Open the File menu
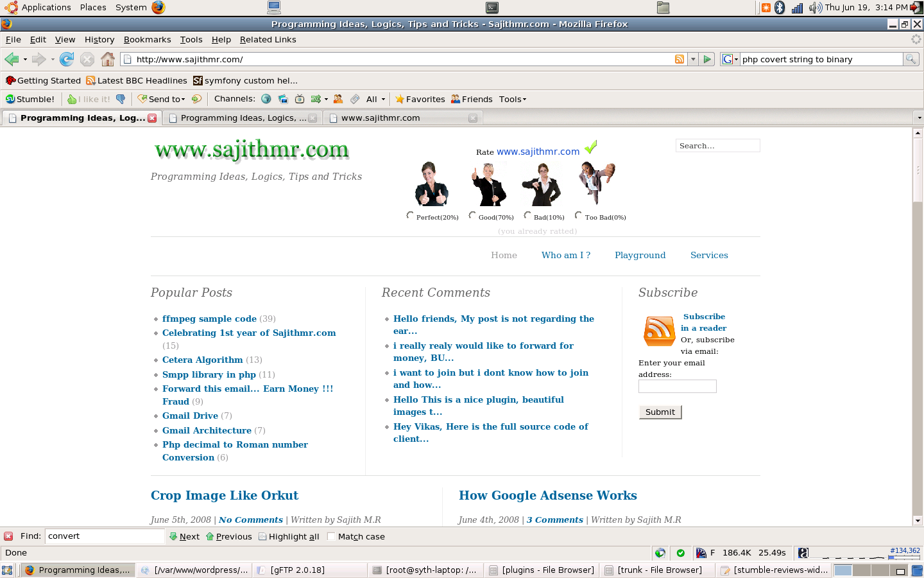Image resolution: width=924 pixels, height=578 pixels. pyautogui.click(x=13, y=40)
